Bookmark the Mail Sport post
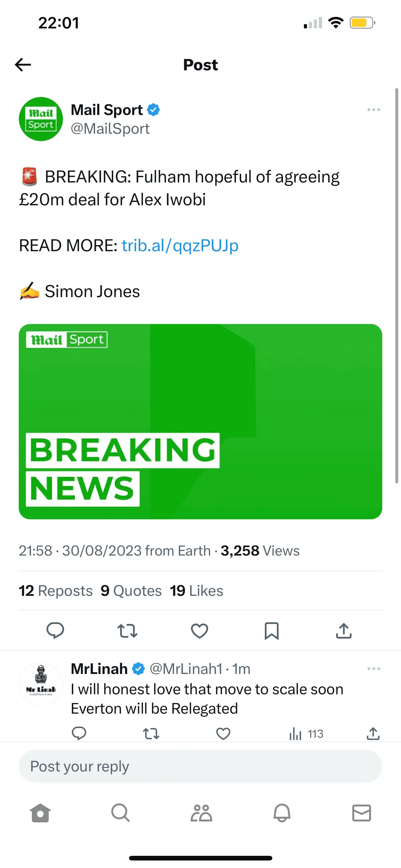401x868 pixels. 271,631
